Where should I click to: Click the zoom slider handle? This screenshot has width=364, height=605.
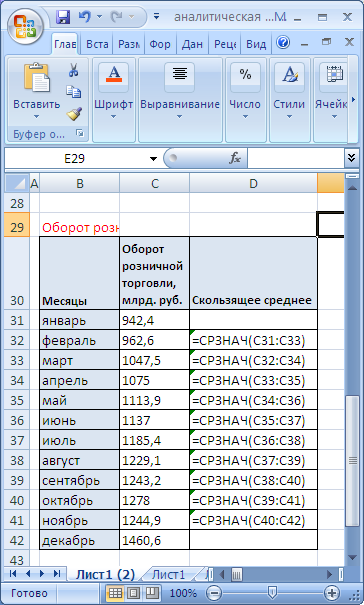tap(272, 593)
